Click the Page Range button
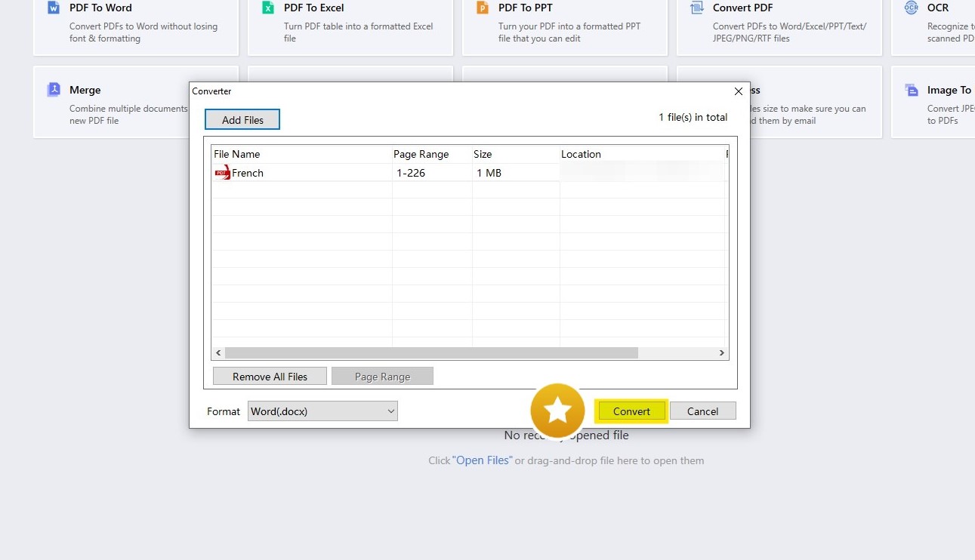This screenshot has height=560, width=975. [x=382, y=377]
